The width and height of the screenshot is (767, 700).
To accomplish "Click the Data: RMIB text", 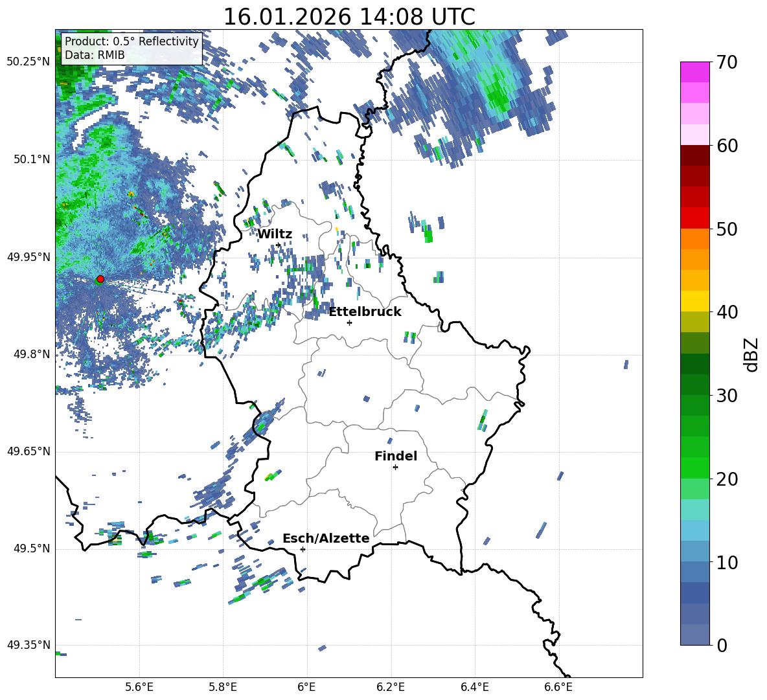I will pos(95,55).
